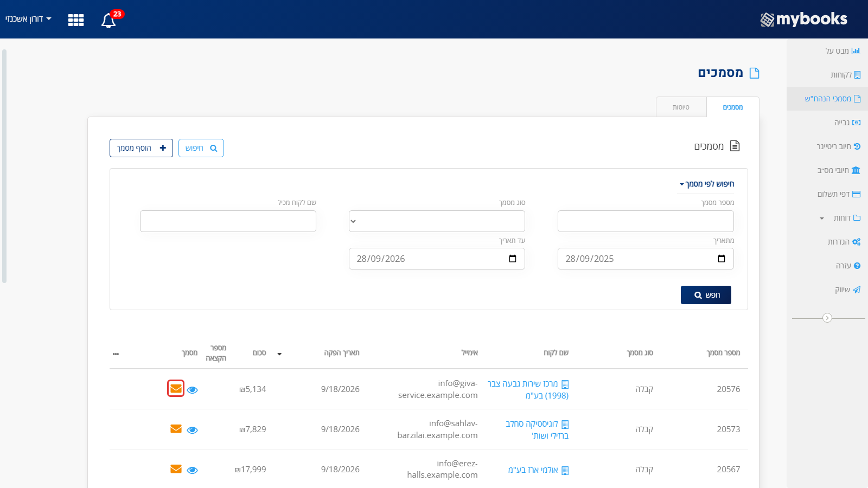Click the חפש search button
The width and height of the screenshot is (868, 488).
706,295
